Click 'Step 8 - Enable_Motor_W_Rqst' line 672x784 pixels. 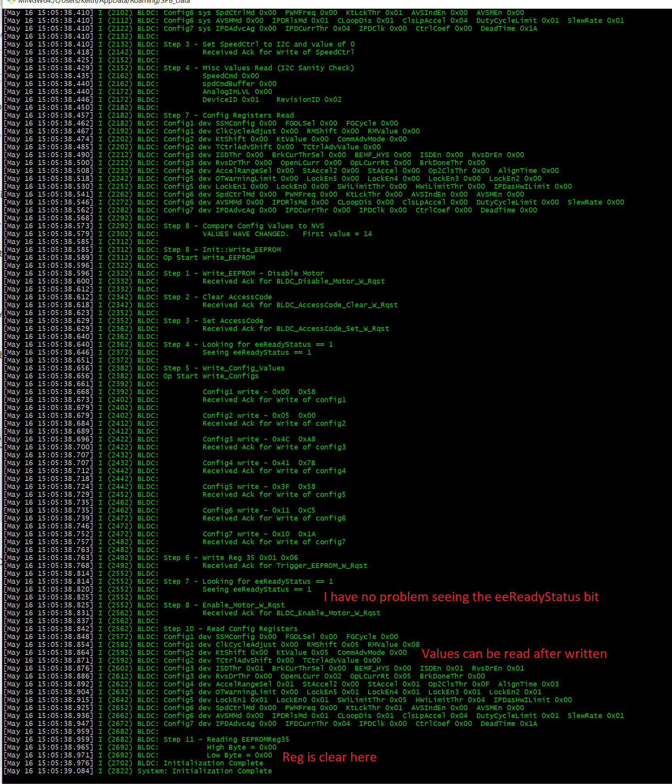(224, 605)
